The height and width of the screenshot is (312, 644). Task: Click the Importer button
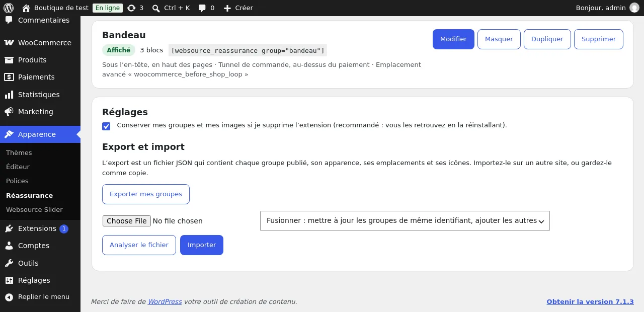pyautogui.click(x=202, y=245)
